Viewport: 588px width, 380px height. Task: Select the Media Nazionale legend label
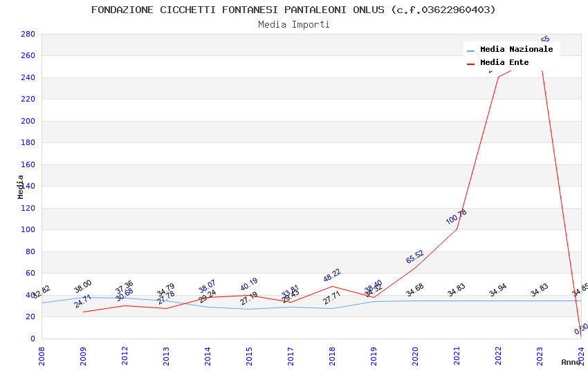(516, 49)
